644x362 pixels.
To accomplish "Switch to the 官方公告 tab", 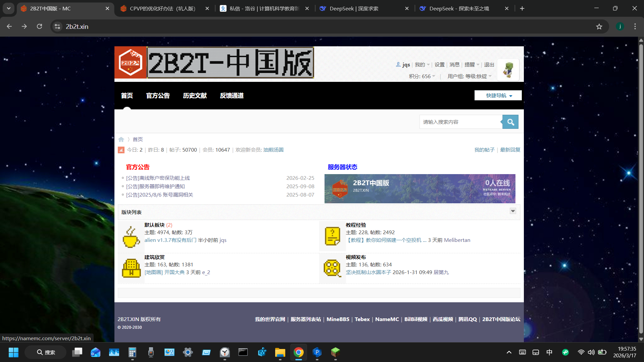I will point(158,96).
